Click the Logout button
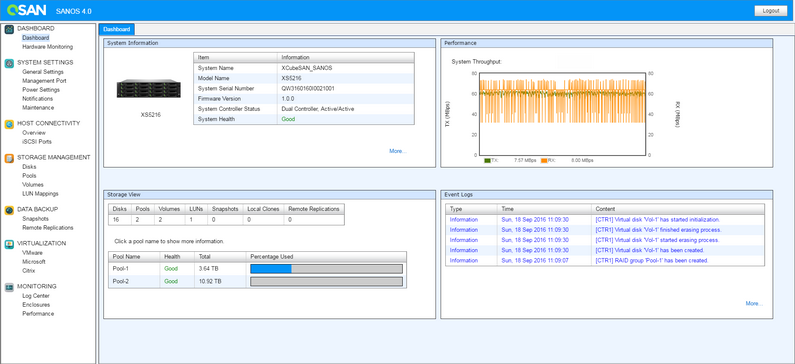The width and height of the screenshot is (795, 364). point(771,11)
